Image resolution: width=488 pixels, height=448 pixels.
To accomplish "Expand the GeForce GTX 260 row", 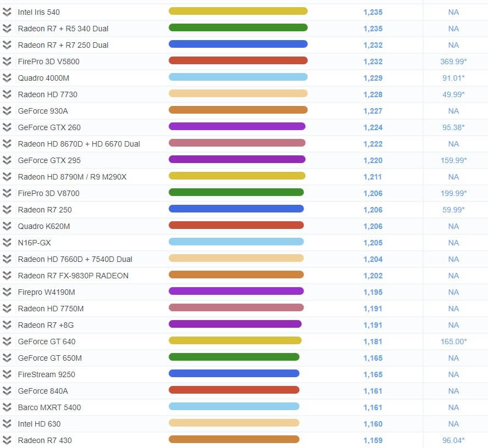I will (x=7, y=127).
